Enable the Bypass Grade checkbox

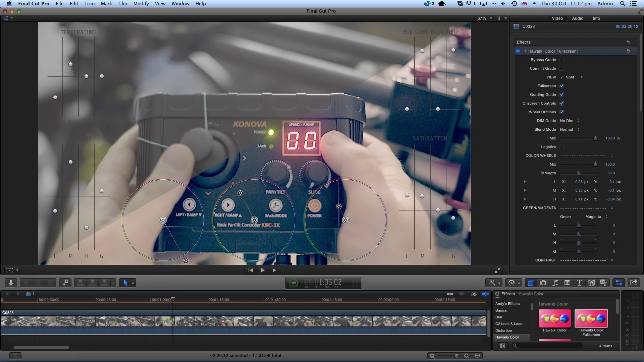point(561,60)
